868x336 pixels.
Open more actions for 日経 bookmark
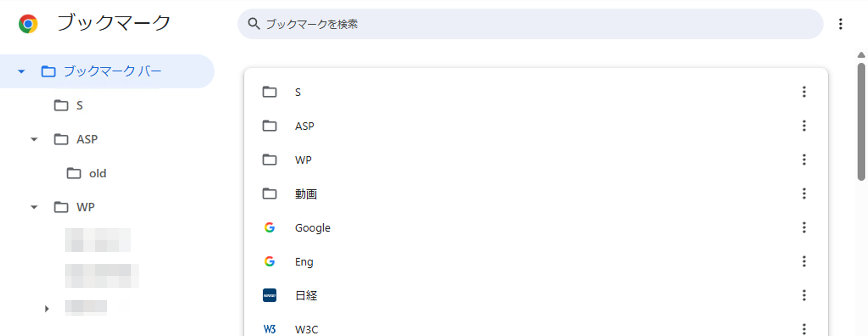tap(804, 296)
